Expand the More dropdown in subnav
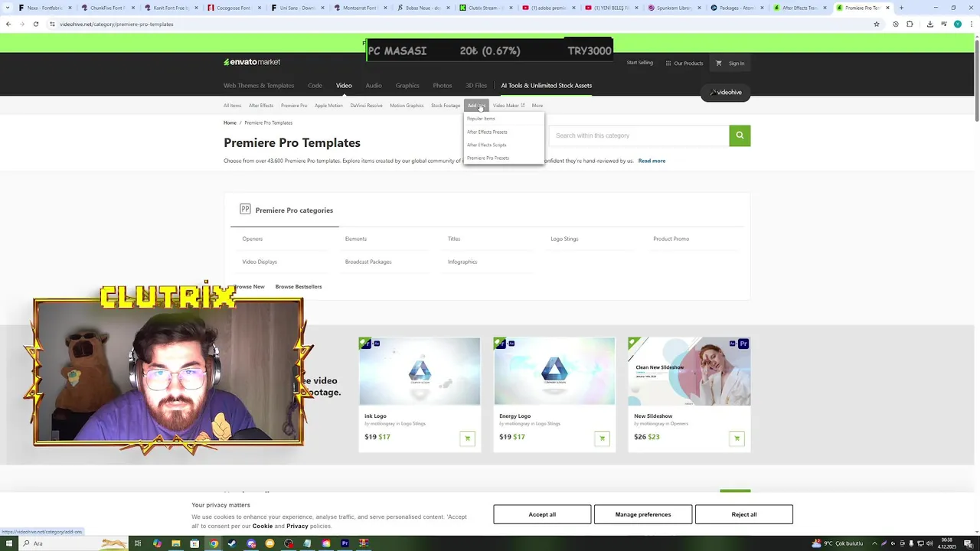The image size is (980, 551). pyautogui.click(x=537, y=106)
